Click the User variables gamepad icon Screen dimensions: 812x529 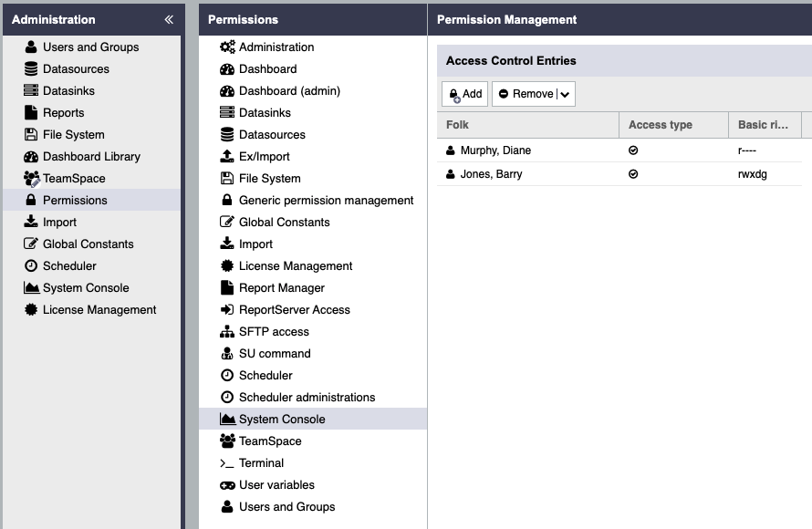[227, 485]
